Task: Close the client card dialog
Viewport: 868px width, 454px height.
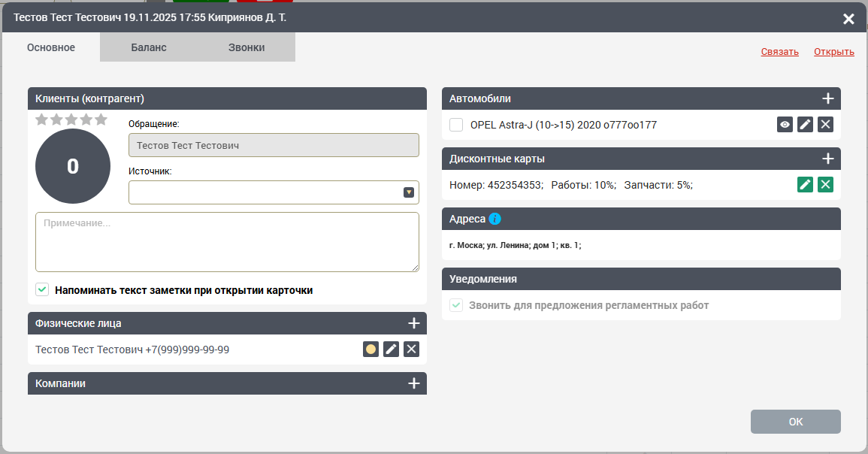Action: [x=848, y=19]
